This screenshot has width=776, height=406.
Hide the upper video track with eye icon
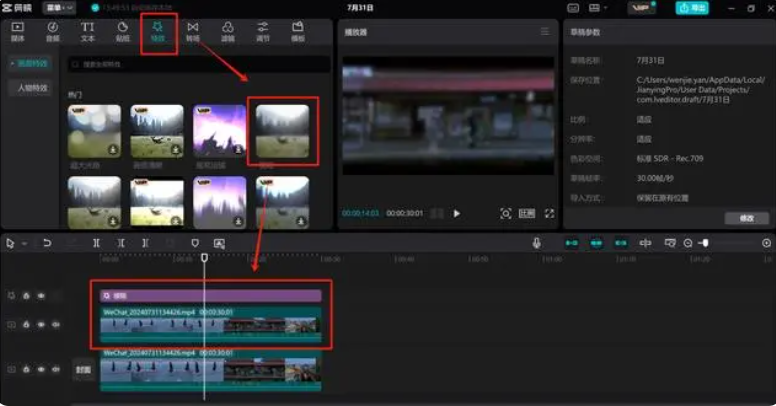tap(41, 324)
